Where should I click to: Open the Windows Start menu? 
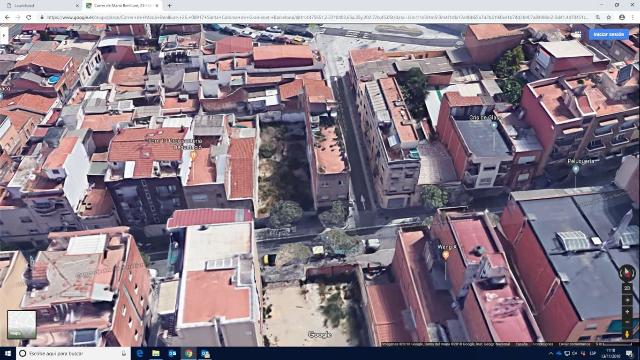point(8,353)
